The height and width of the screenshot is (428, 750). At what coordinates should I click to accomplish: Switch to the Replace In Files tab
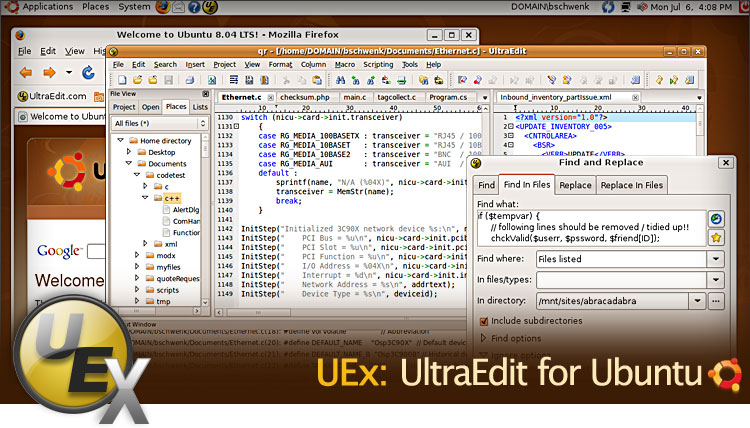(631, 185)
